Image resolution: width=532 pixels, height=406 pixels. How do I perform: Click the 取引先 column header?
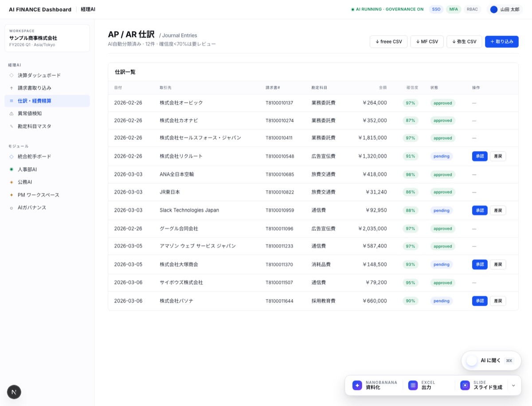165,88
